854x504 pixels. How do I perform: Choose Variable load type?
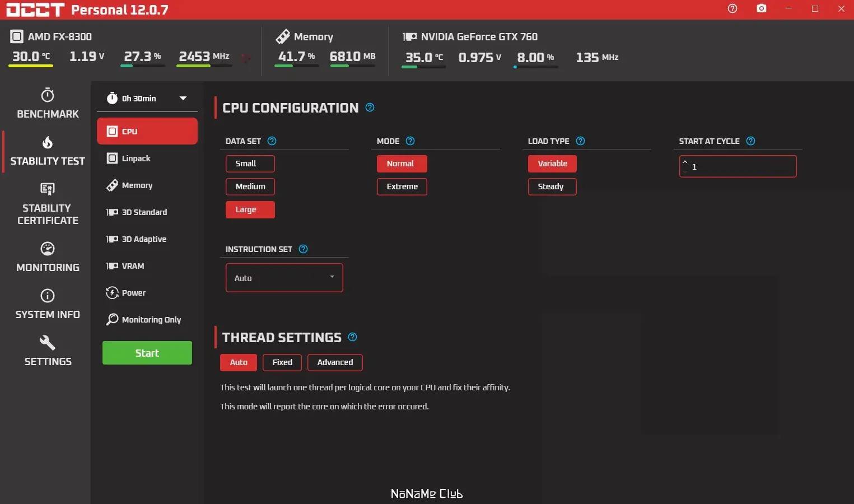(x=552, y=164)
